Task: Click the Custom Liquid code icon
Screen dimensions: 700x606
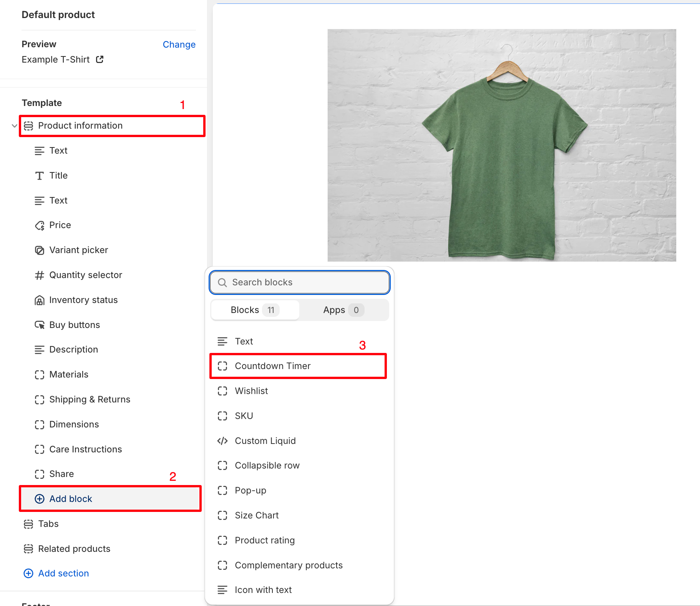Action: click(x=222, y=441)
